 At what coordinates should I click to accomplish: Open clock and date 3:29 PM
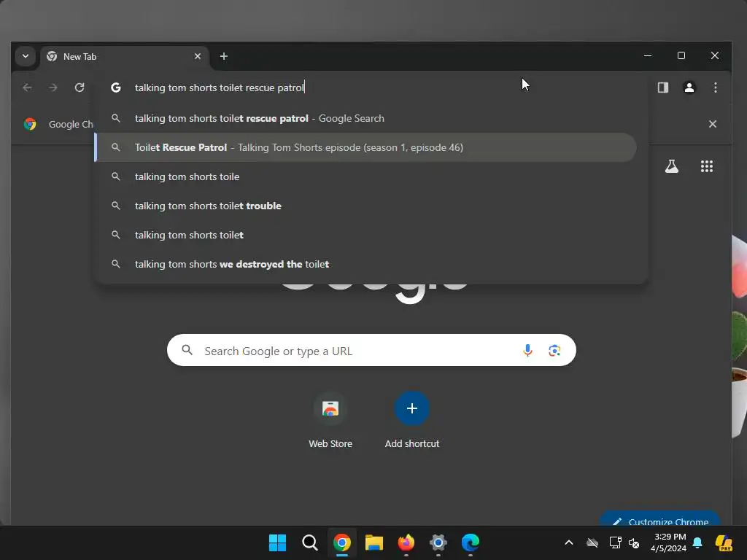click(668, 542)
